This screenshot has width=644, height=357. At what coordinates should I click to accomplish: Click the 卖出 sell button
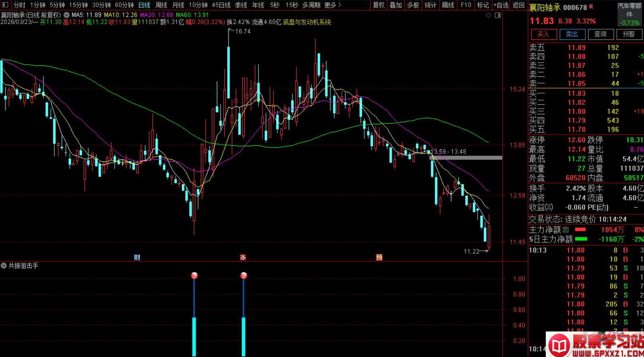(572, 34)
